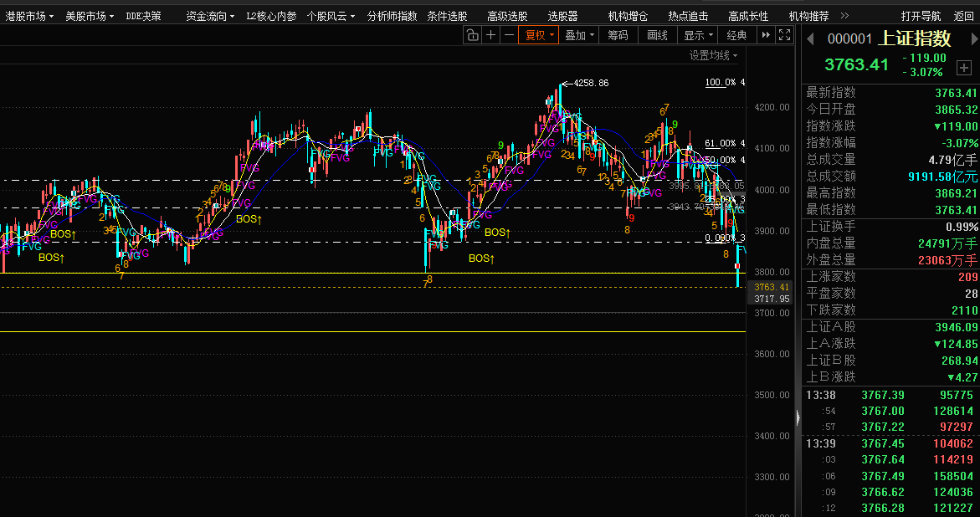
Task: Open 条件选股 menu
Action: (447, 16)
